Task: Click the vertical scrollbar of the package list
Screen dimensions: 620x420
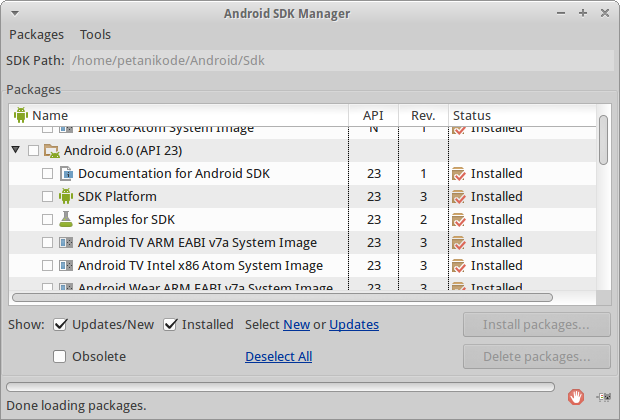Action: click(x=603, y=140)
